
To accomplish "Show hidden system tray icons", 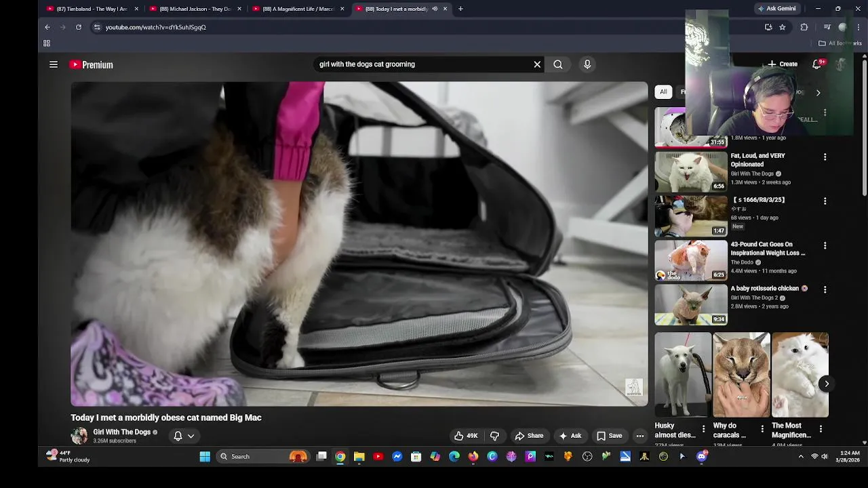I will [x=801, y=457].
